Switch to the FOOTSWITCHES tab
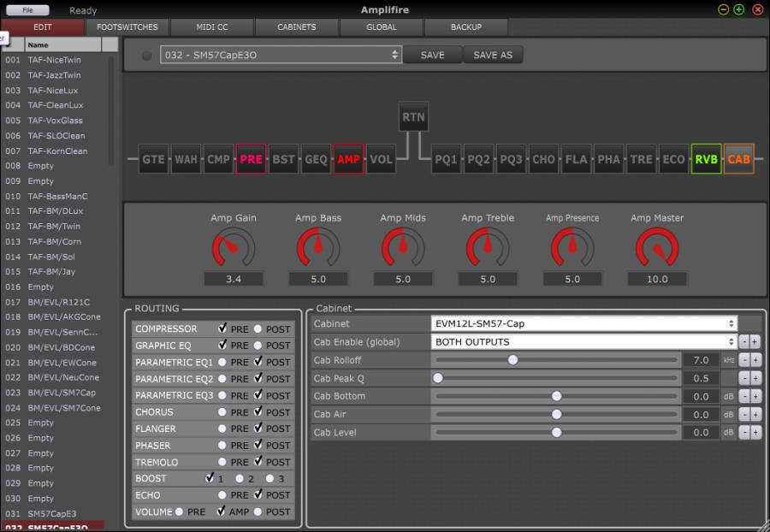 point(127,27)
